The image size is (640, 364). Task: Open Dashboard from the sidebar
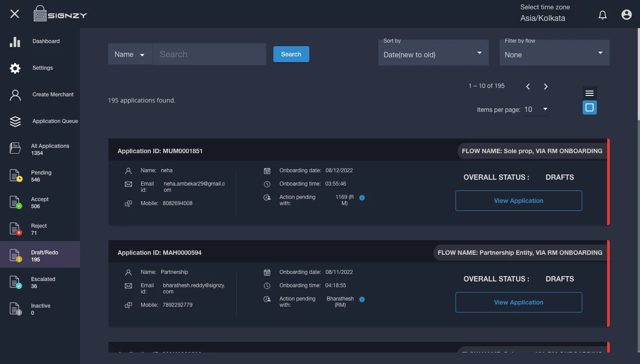point(40,41)
